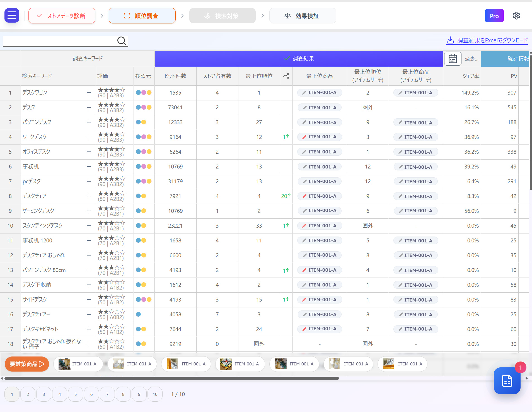Image resolution: width=532 pixels, height=412 pixels.
Task: Switch to the 統計情報 tab
Action: (518, 59)
